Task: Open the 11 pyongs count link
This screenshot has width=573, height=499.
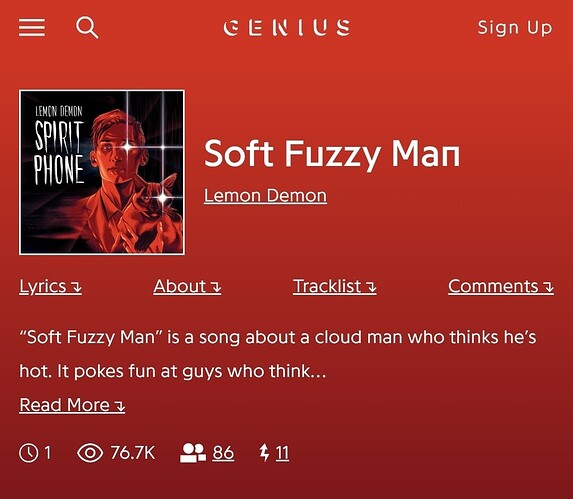Action: (x=282, y=453)
